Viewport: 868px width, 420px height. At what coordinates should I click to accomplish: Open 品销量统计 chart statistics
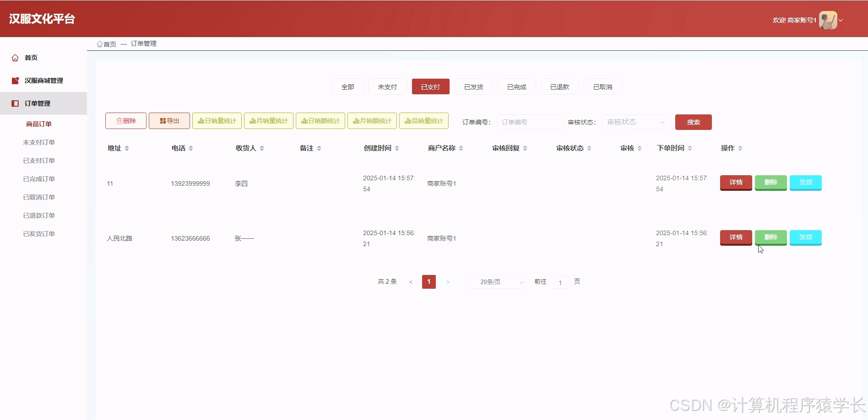(x=423, y=120)
